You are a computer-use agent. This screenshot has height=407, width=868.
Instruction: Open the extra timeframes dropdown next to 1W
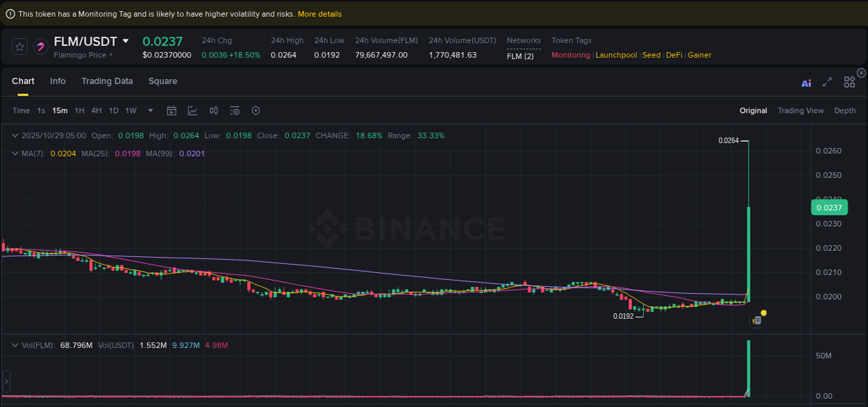tap(150, 110)
